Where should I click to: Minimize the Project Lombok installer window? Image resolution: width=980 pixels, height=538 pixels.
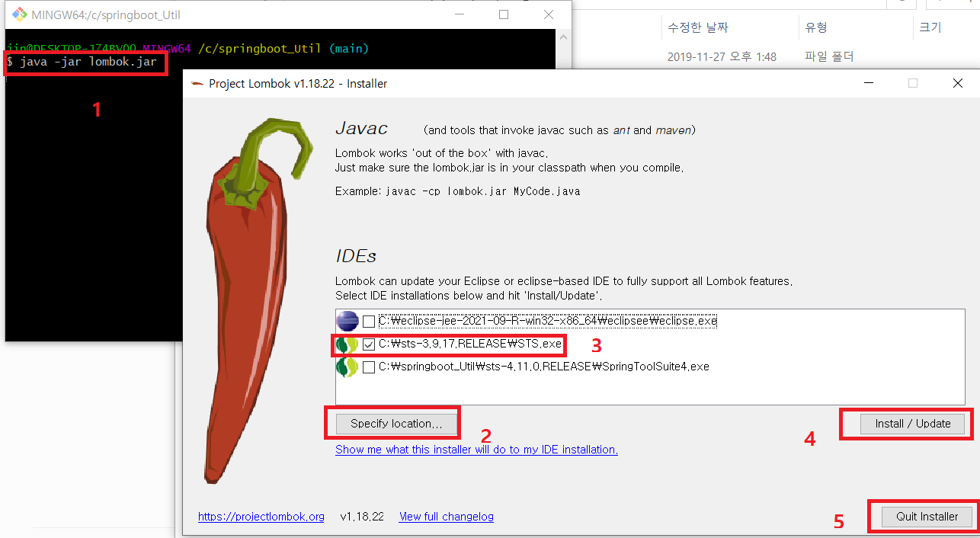point(867,84)
